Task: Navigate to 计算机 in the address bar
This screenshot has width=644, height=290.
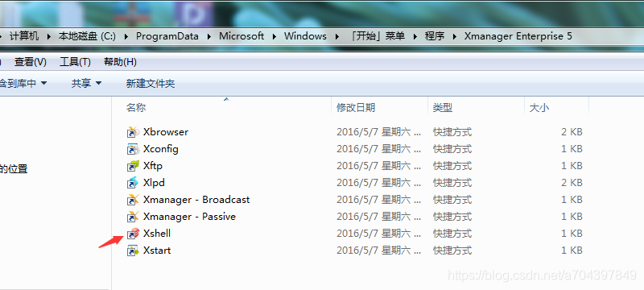Action: pos(24,36)
